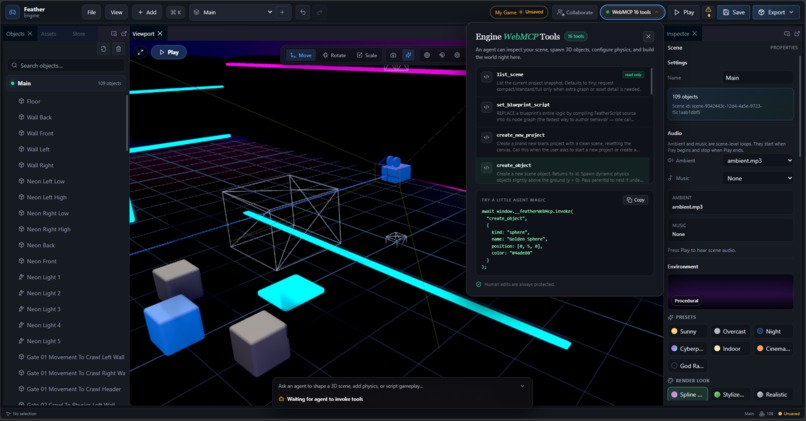
Task: Click the create_new_project tool code icon
Action: (x=486, y=137)
